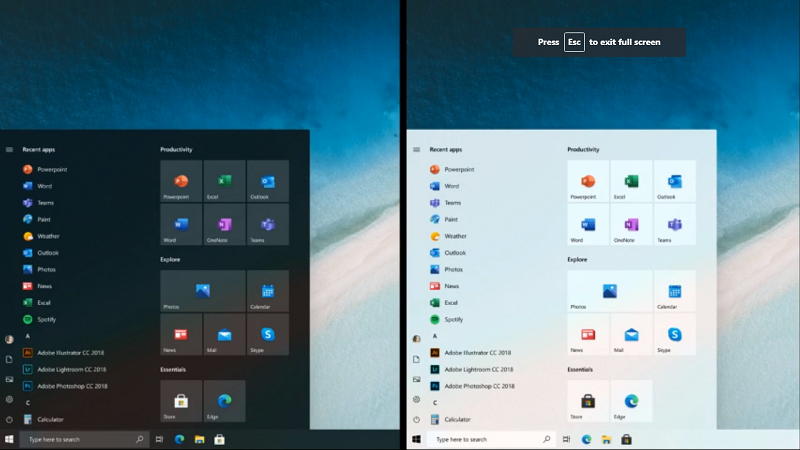The width and height of the screenshot is (800, 450).
Task: Click the Windows Start button on light taskbar
Action: coord(416,439)
